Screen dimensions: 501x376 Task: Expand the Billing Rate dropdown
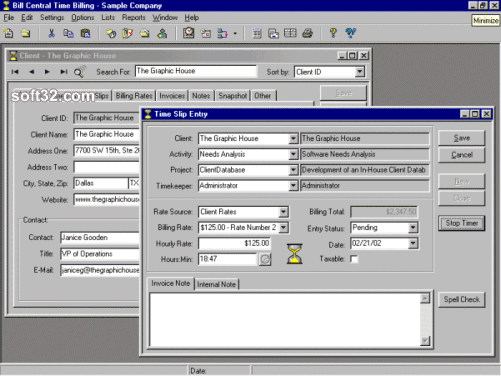pyautogui.click(x=283, y=228)
